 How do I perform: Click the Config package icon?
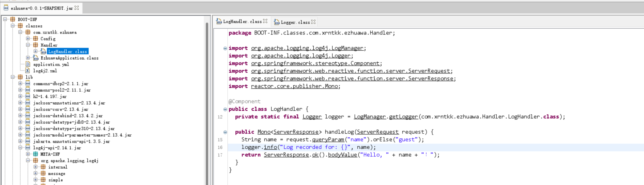point(36,38)
